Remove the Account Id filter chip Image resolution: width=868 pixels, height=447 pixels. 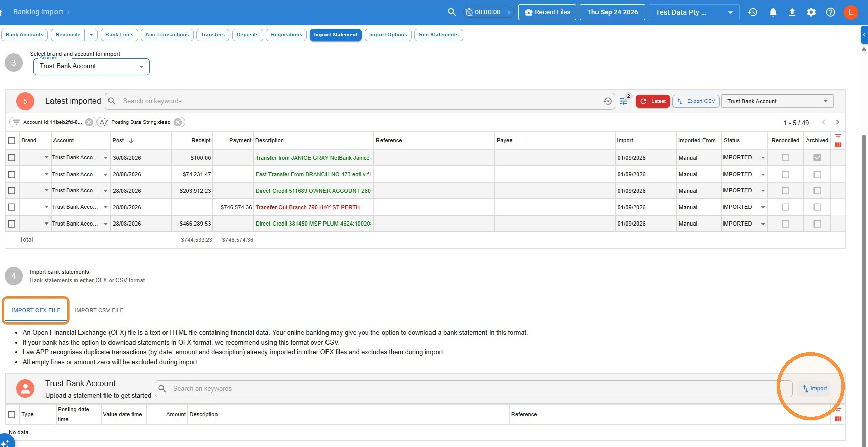(x=89, y=122)
